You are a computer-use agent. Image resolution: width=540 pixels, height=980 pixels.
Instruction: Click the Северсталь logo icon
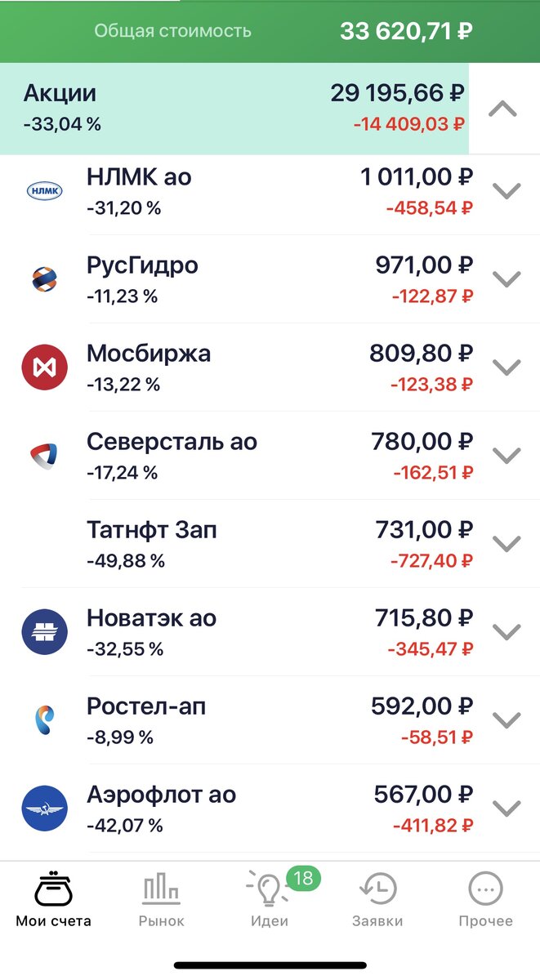pos(45,454)
